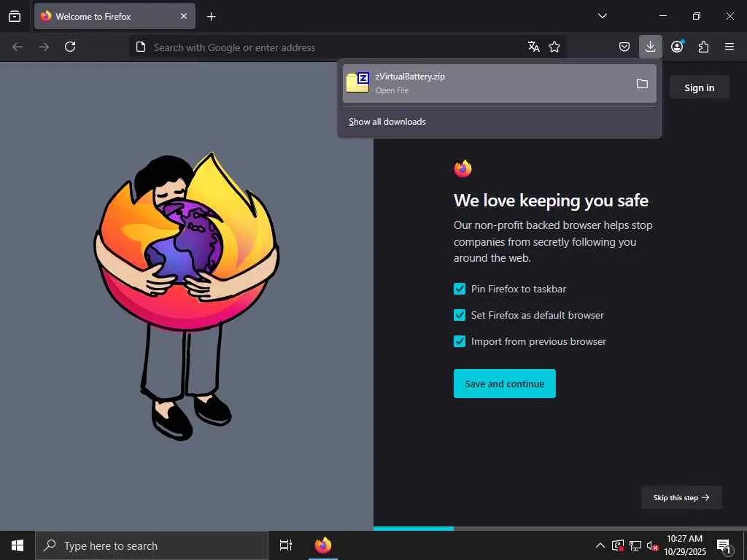Uncheck Pin Firefox to taskbar

pyautogui.click(x=460, y=289)
